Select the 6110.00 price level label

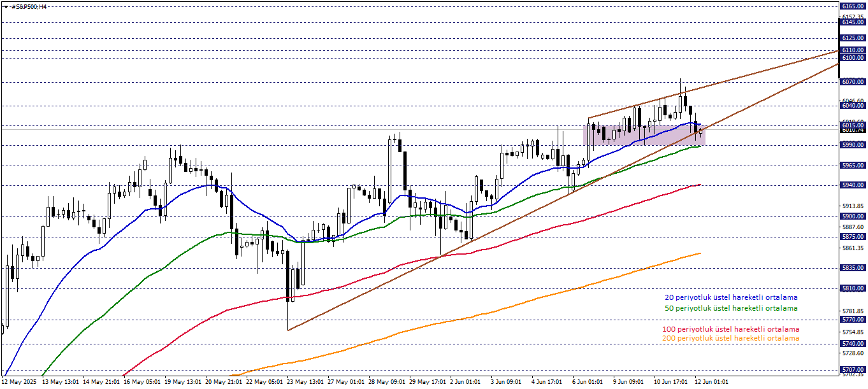coord(853,50)
